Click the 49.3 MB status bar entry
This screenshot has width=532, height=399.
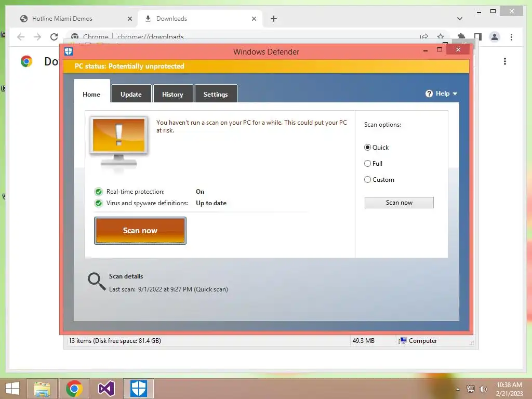pos(363,341)
